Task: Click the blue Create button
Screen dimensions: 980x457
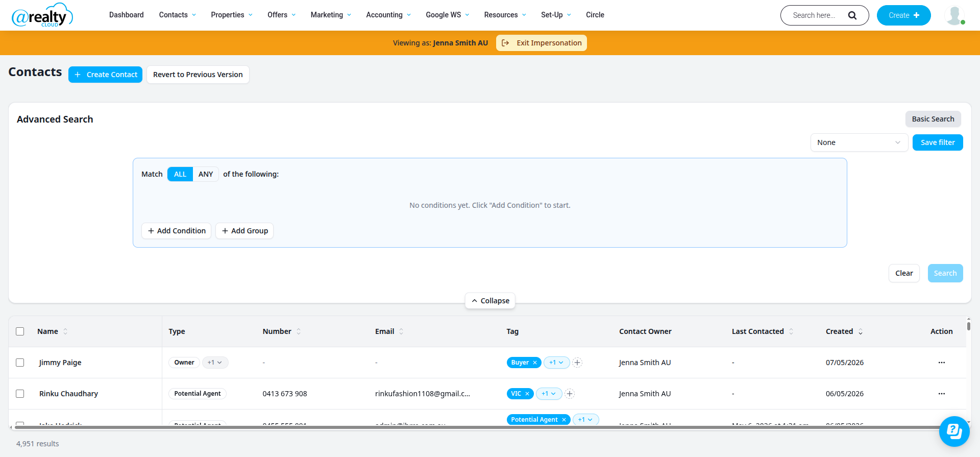Action: tap(903, 15)
